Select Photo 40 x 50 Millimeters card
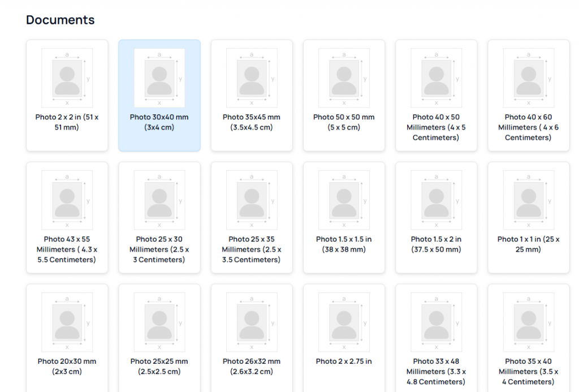579x392 pixels. click(436, 95)
